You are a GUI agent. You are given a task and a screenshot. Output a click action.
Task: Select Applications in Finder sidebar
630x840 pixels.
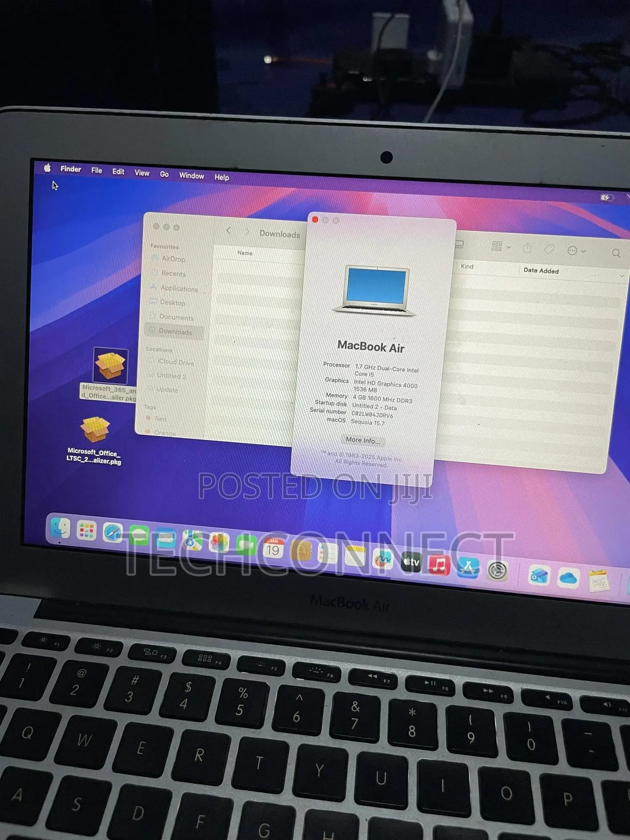pos(179,289)
